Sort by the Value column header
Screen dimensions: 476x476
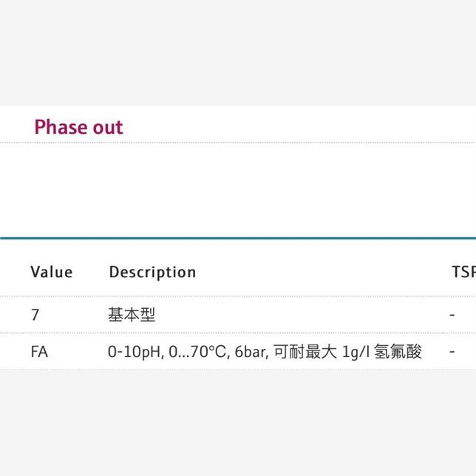tap(52, 272)
